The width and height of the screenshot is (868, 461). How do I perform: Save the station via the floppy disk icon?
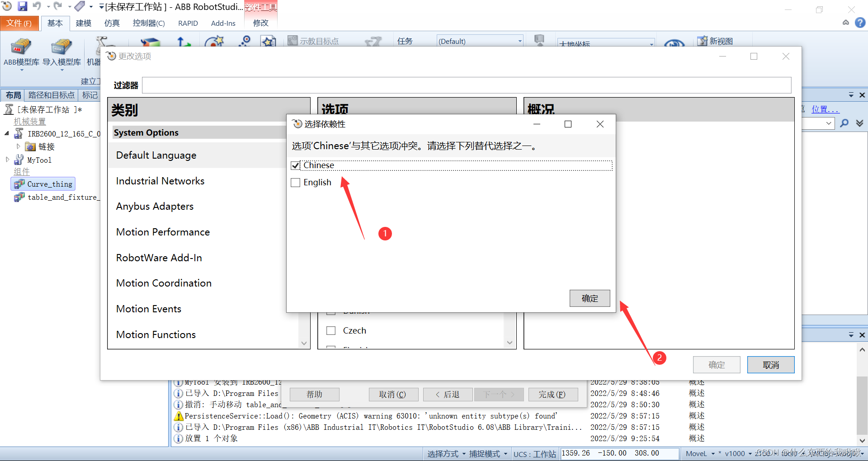[22, 6]
